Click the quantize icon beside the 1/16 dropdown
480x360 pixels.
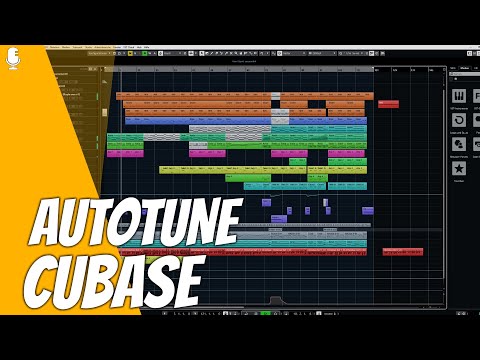(340, 53)
